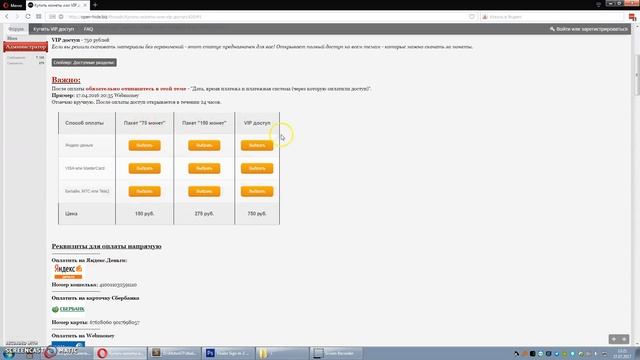The image size is (640, 360).
Task: Expand the Спойлер Доступные разделы button
Action: [84, 62]
